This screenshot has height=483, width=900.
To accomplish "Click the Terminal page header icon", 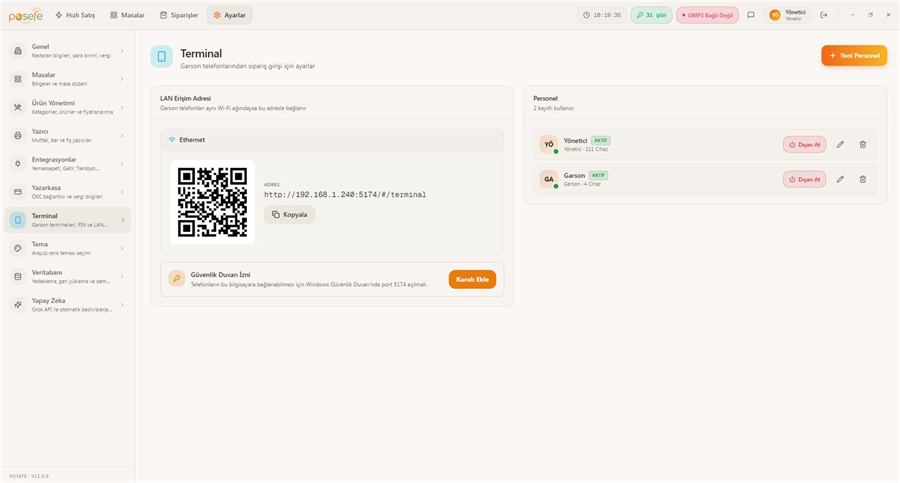I will pyautogui.click(x=162, y=57).
